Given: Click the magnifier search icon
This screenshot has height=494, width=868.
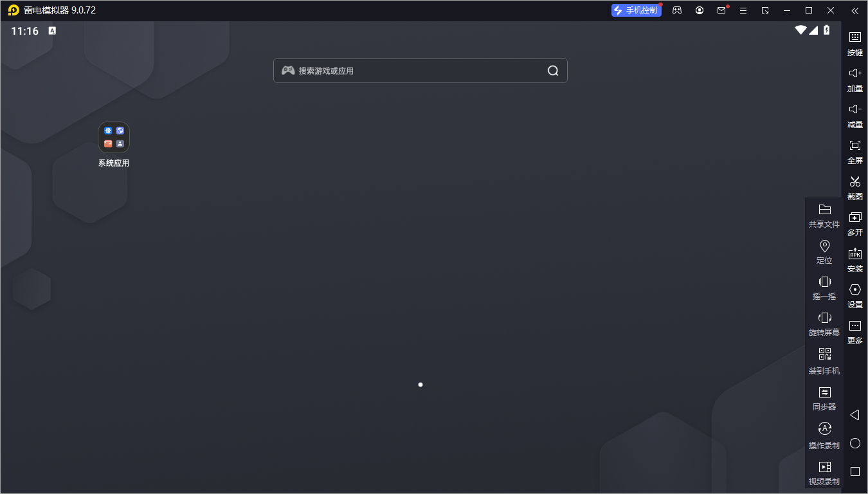Looking at the screenshot, I should pos(553,71).
